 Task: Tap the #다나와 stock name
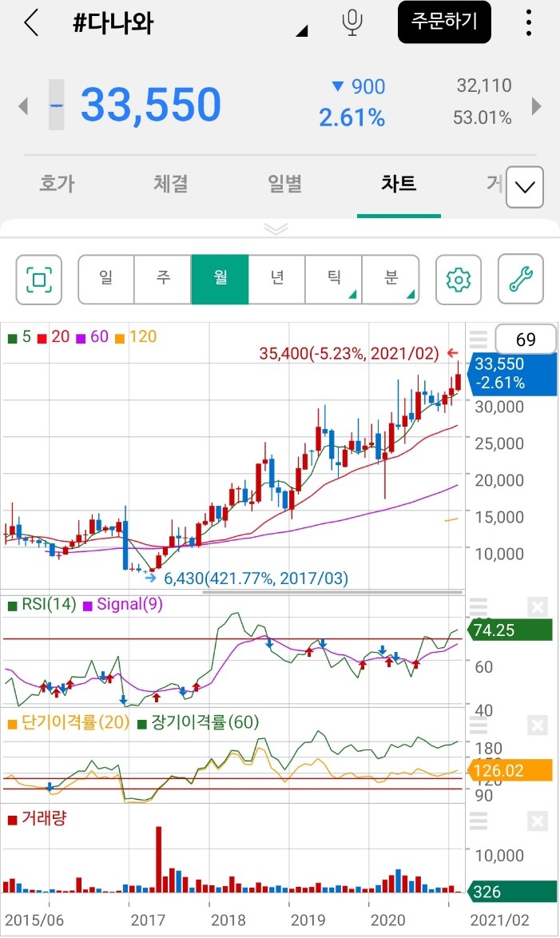[113, 23]
